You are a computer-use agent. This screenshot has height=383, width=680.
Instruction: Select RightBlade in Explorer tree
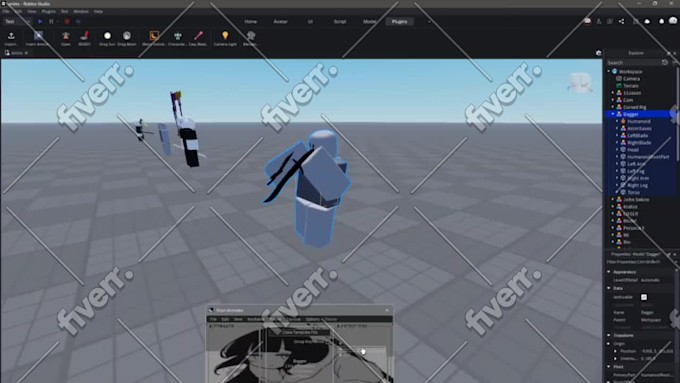click(639, 143)
